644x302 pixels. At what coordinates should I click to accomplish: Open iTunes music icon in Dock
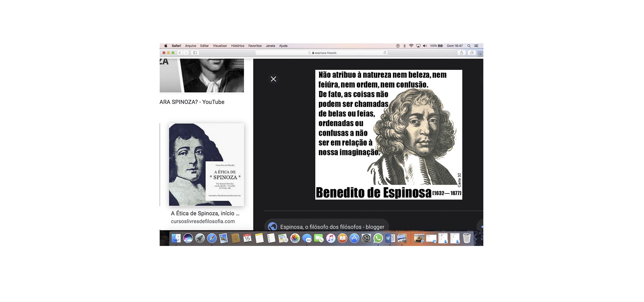pos(331,238)
